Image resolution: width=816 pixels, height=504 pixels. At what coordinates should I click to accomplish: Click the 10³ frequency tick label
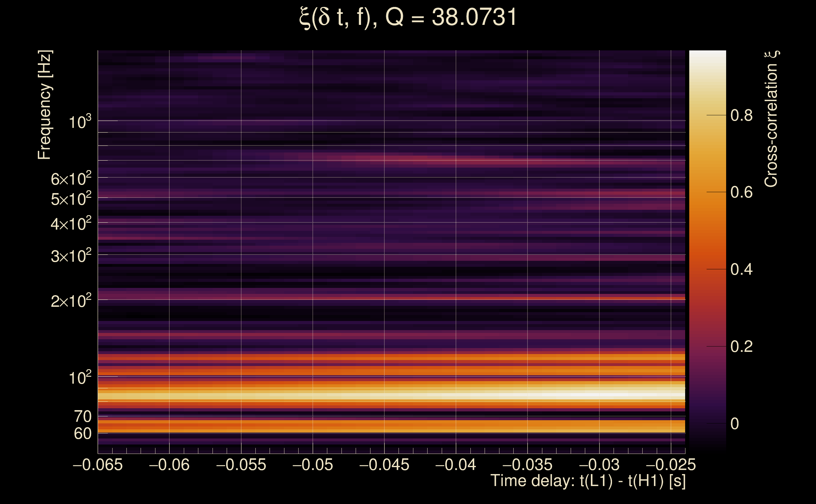(x=80, y=122)
